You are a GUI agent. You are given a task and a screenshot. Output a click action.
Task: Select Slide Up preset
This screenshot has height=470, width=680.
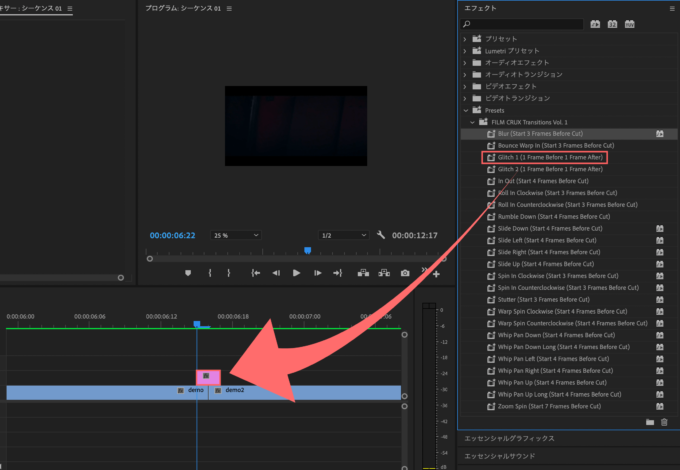pyautogui.click(x=546, y=264)
